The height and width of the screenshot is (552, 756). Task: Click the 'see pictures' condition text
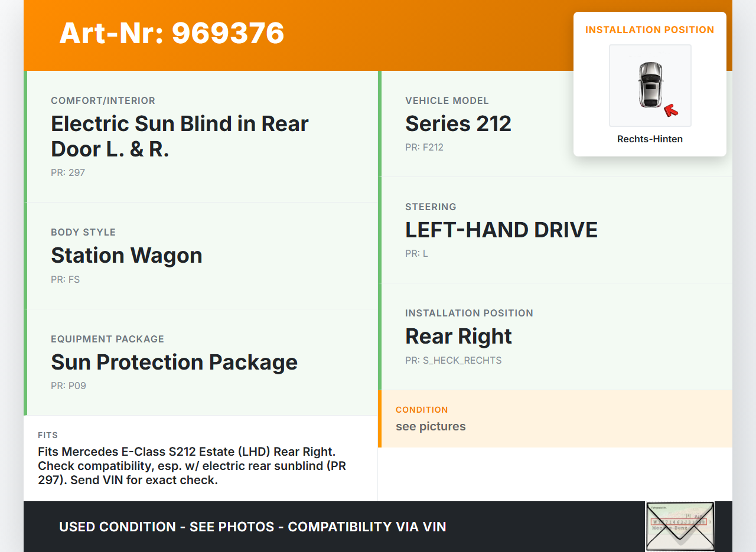pyautogui.click(x=431, y=427)
